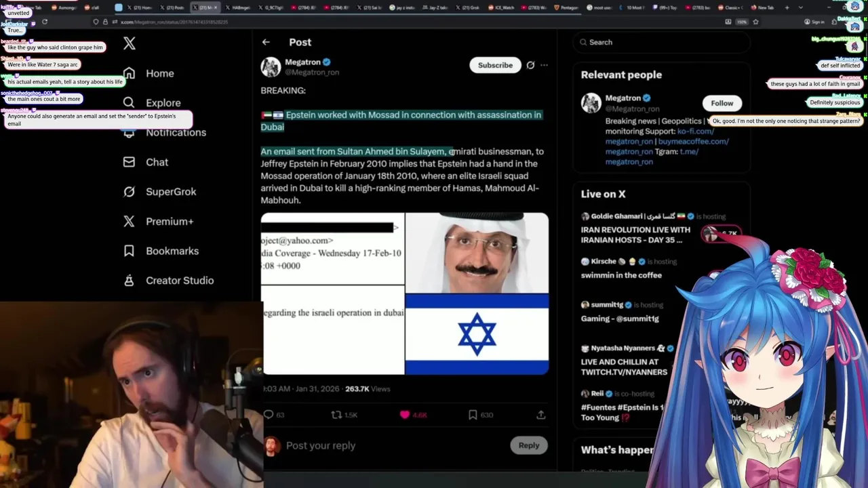Open the email screenshot image
Image resolution: width=868 pixels, height=488 pixels.
point(332,293)
